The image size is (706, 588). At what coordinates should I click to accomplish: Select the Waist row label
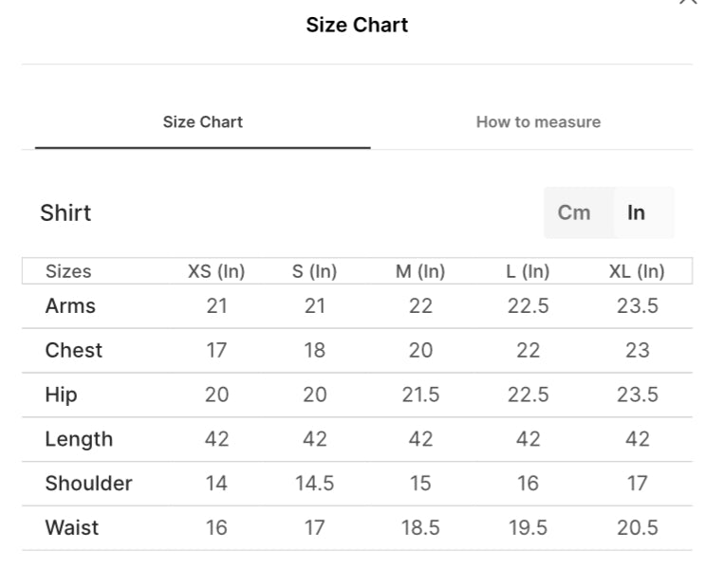(x=71, y=528)
